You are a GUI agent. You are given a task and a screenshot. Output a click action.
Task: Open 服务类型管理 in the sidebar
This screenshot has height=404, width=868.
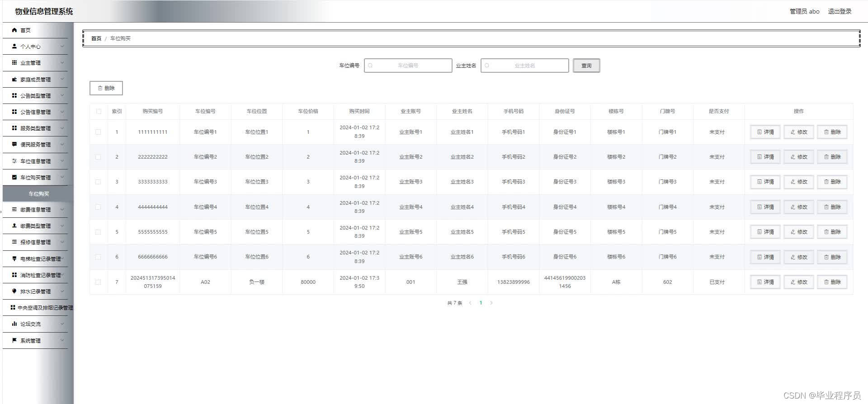[35, 128]
